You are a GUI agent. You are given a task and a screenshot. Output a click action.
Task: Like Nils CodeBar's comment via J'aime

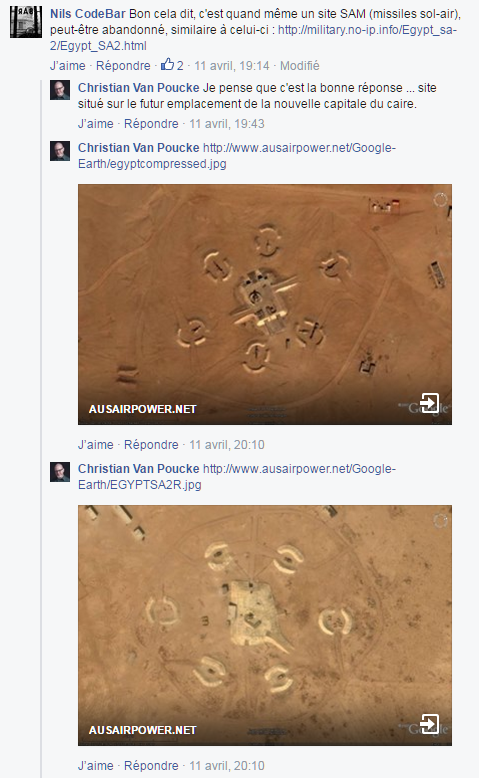68,65
